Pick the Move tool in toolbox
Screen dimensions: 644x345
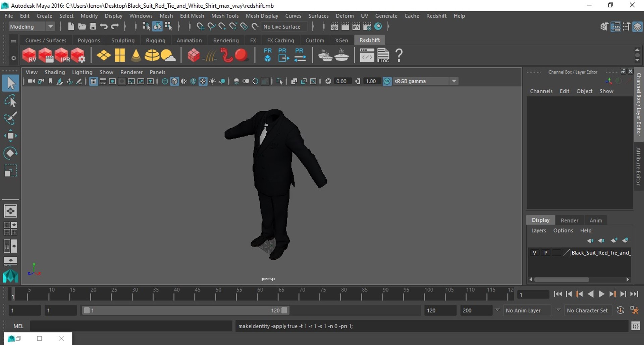click(x=10, y=136)
